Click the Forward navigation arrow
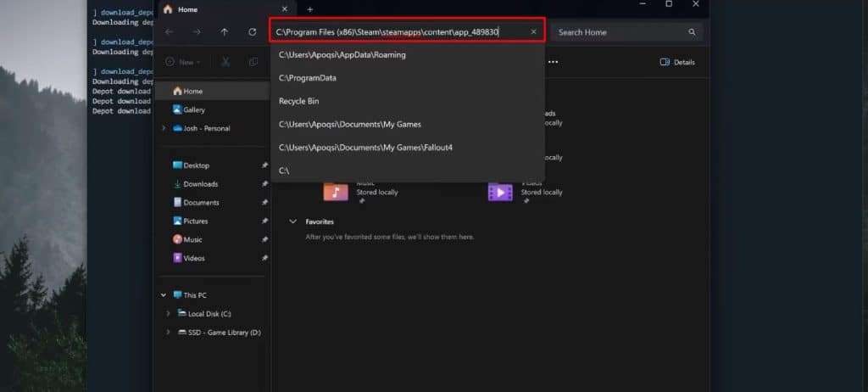This screenshot has height=392, width=868. click(x=197, y=32)
